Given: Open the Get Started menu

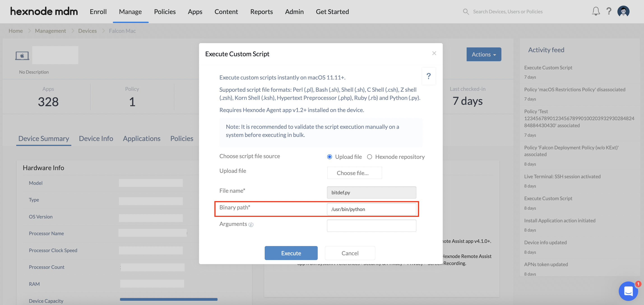Looking at the screenshot, I should click(x=332, y=12).
